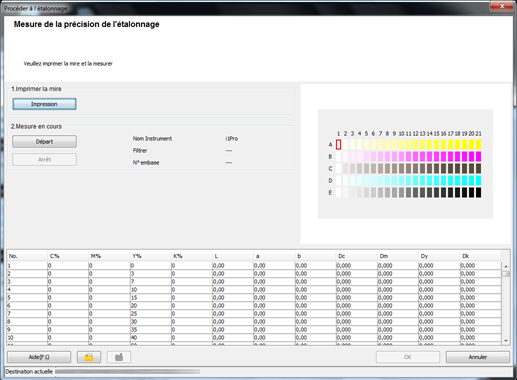Click the Nom Instrument label
This screenshot has width=517, height=380.
coord(152,138)
